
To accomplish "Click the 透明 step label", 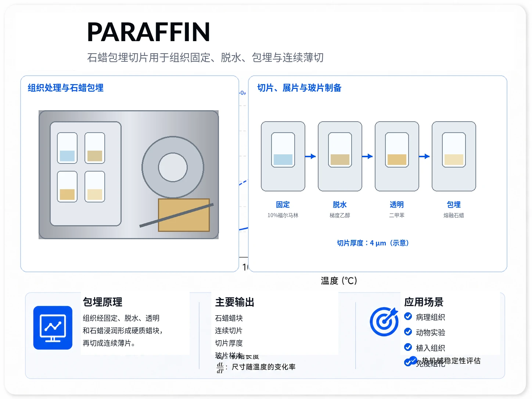I will click(x=397, y=205).
